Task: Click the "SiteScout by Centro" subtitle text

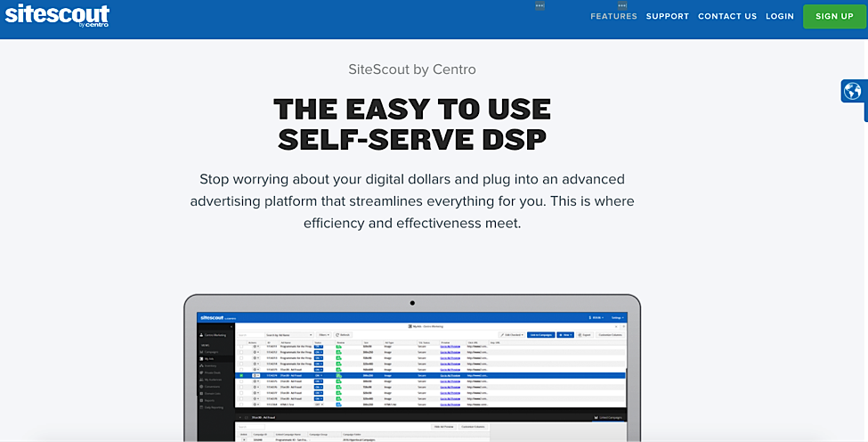Action: pos(412,70)
